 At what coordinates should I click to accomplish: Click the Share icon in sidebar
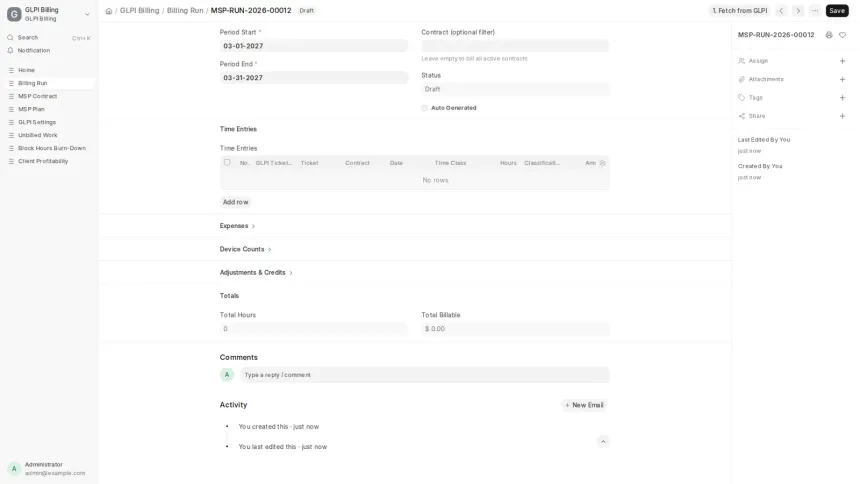[x=742, y=116]
